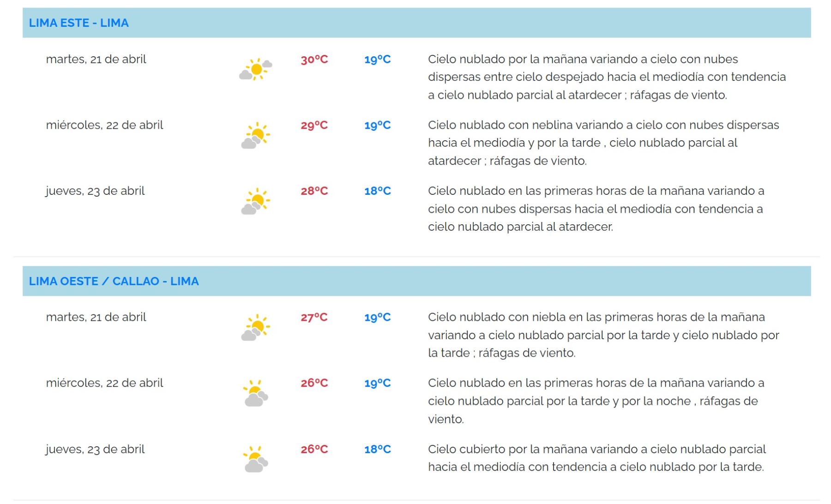Image resolution: width=831 pixels, height=504 pixels.
Task: Click weather icon for Callao miércoles 22
Action: point(256,393)
